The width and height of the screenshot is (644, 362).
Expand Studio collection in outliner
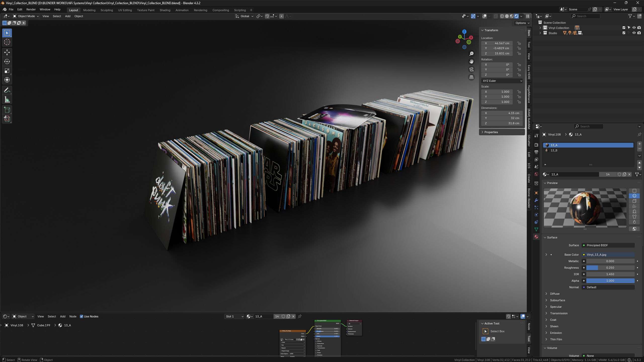(x=540, y=33)
